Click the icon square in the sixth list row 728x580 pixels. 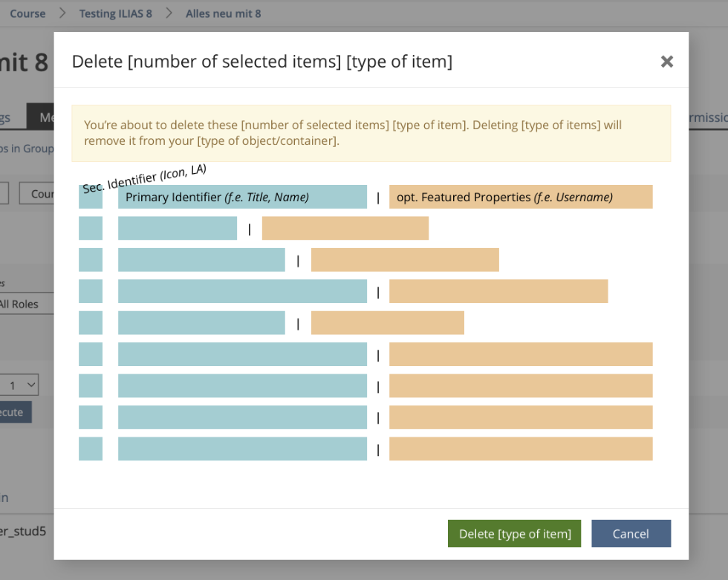[x=91, y=354]
